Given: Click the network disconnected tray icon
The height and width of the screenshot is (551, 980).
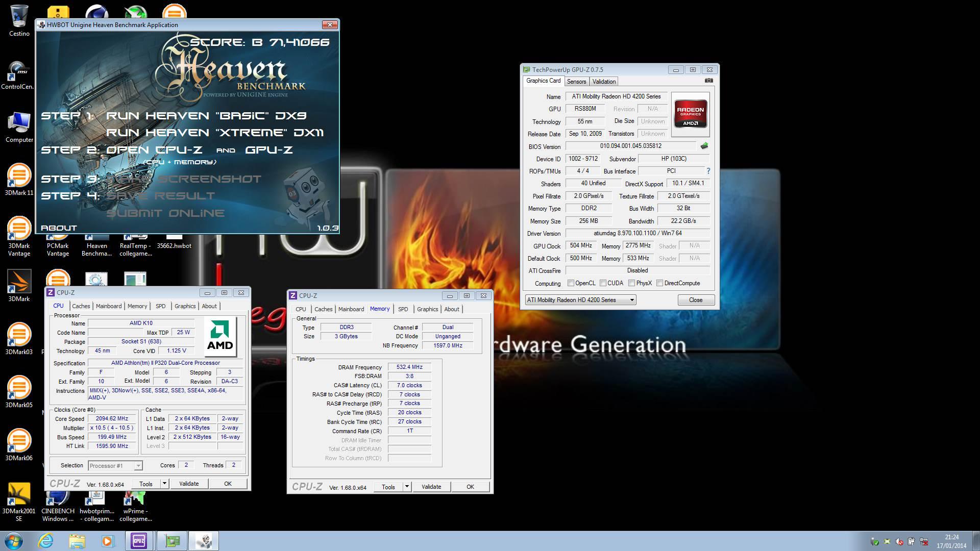Looking at the screenshot, I should [x=923, y=542].
